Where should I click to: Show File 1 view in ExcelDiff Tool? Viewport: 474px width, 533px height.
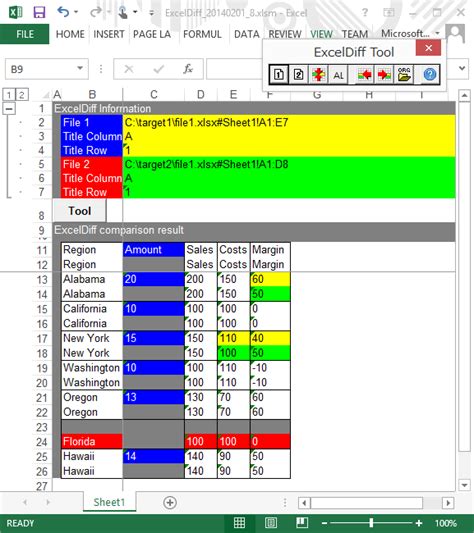(279, 74)
